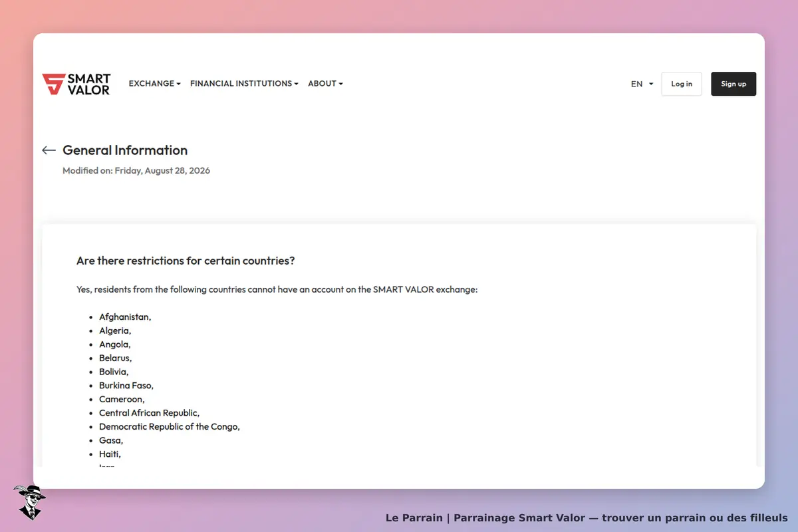Go back using the left arrow icon
Viewport: 798px width, 532px height.
click(x=49, y=150)
